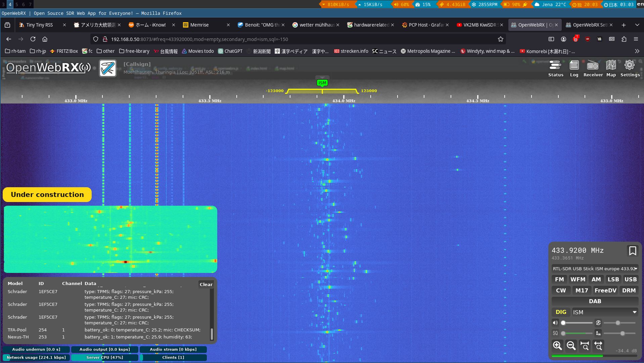Image resolution: width=644 pixels, height=363 pixels.
Task: Switch to the Tiny Tiny RSS tab
Action: [43, 25]
